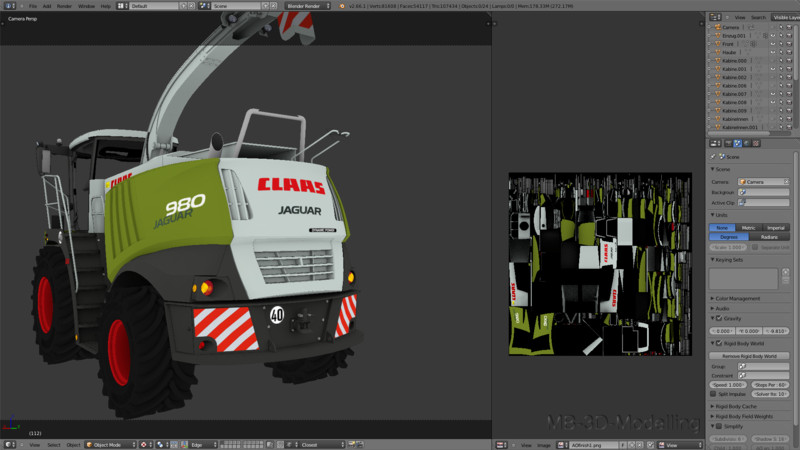Click the info editor type icon
The width and height of the screenshot is (800, 450).
[9, 6]
